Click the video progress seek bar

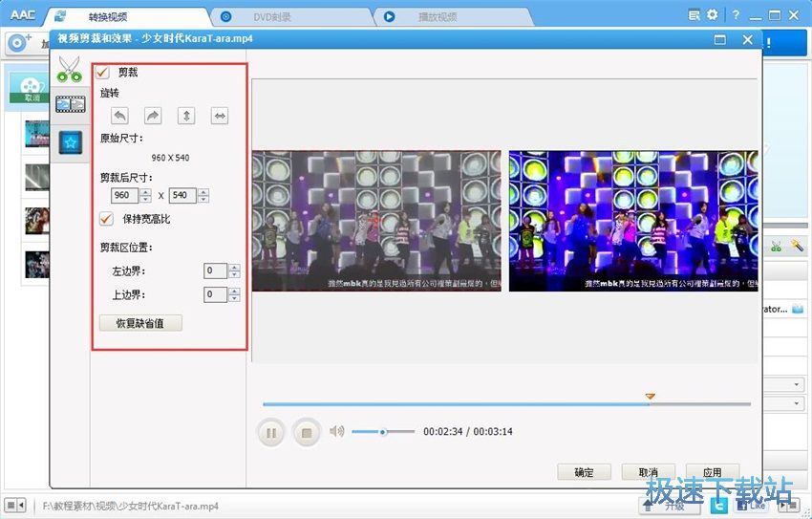click(506, 404)
